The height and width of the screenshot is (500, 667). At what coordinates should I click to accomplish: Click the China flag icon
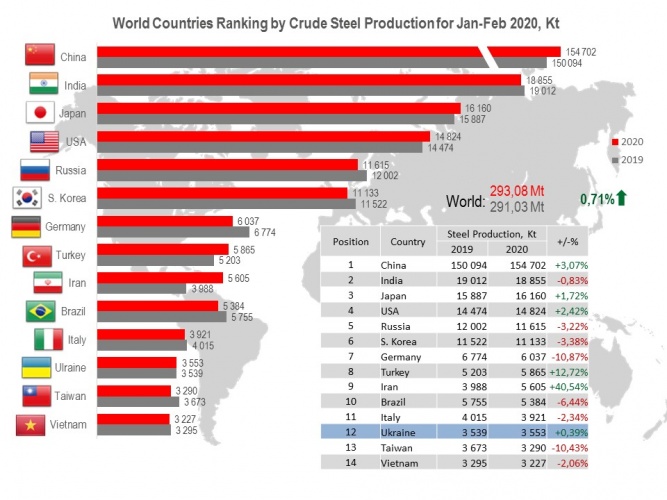38,55
